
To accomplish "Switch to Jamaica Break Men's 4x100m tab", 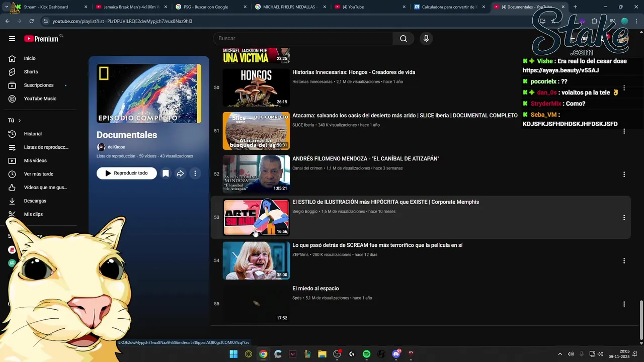I will click(131, 7).
